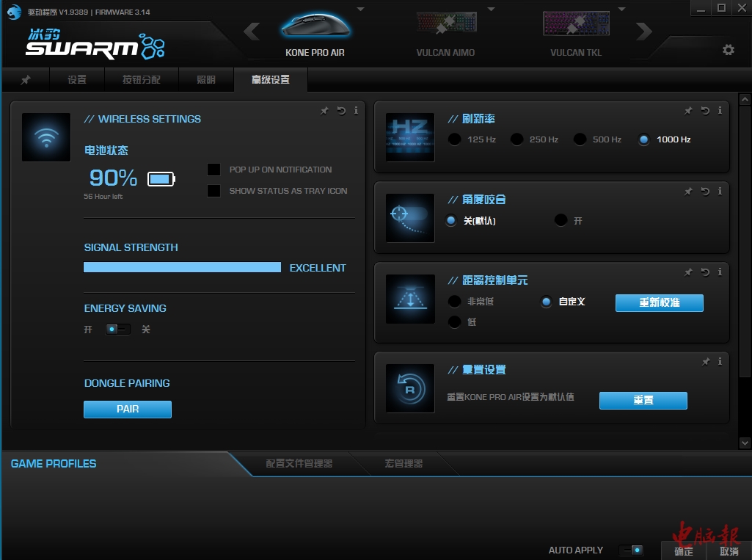Click the PAIR dongle button
Viewport: 752px width, 560px height.
tap(128, 410)
